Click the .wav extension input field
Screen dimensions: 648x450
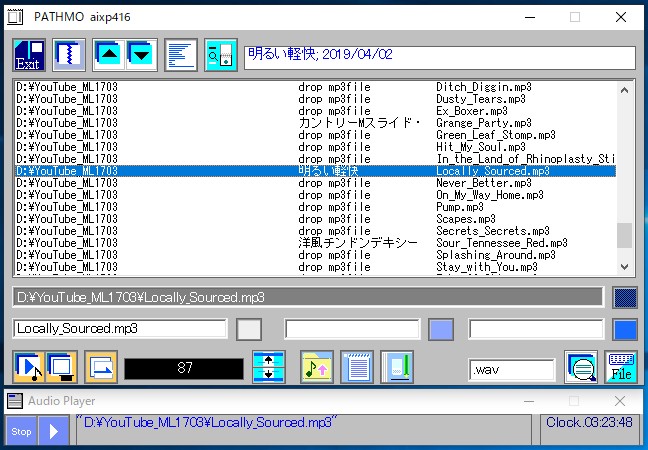pos(512,369)
